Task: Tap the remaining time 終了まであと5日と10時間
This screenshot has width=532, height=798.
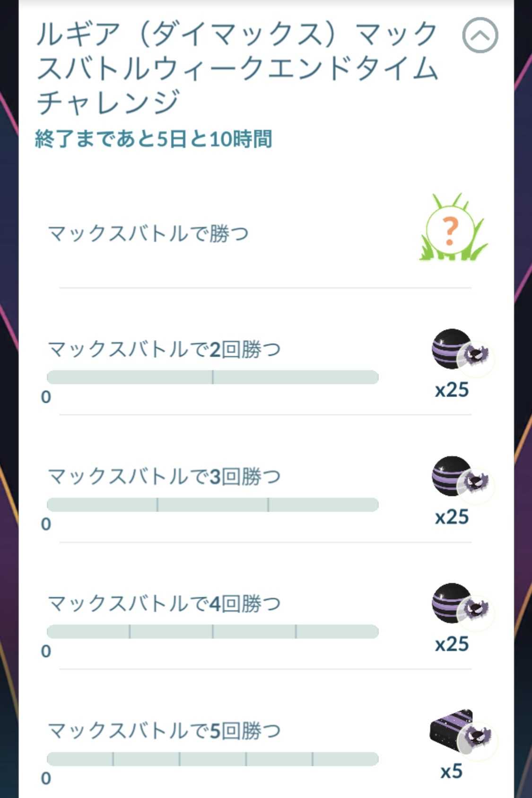Action: coord(154,139)
